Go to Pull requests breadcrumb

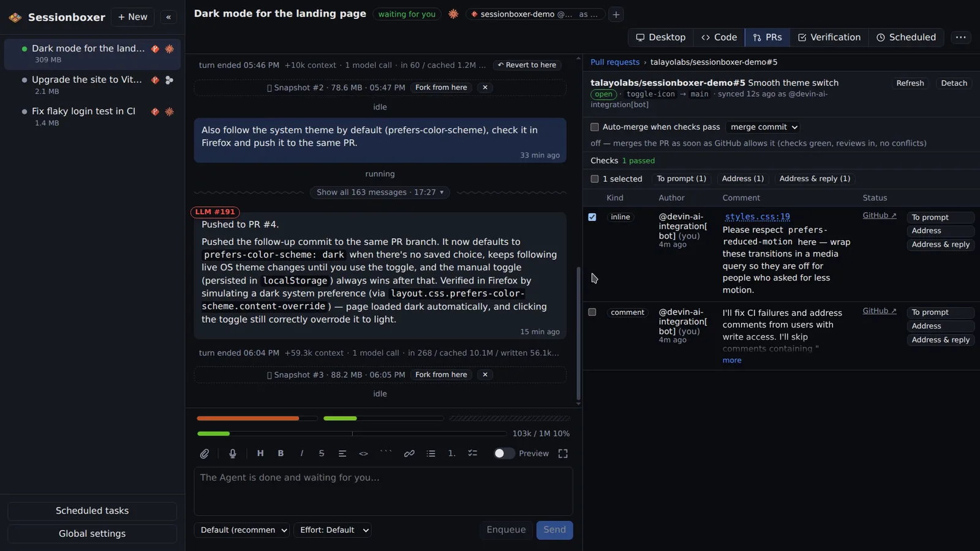click(x=615, y=62)
